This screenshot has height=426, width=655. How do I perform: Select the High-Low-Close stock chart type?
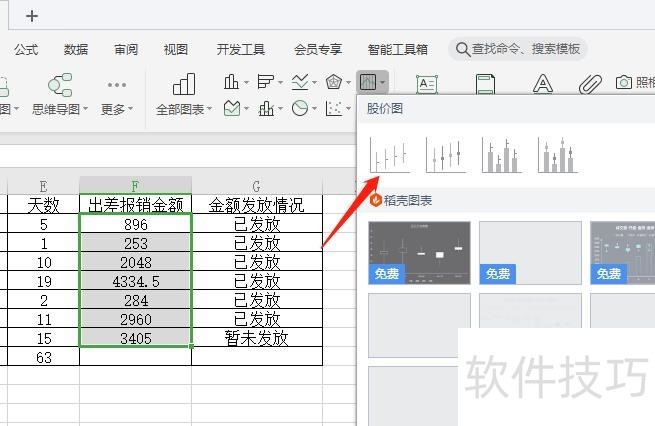coord(390,155)
